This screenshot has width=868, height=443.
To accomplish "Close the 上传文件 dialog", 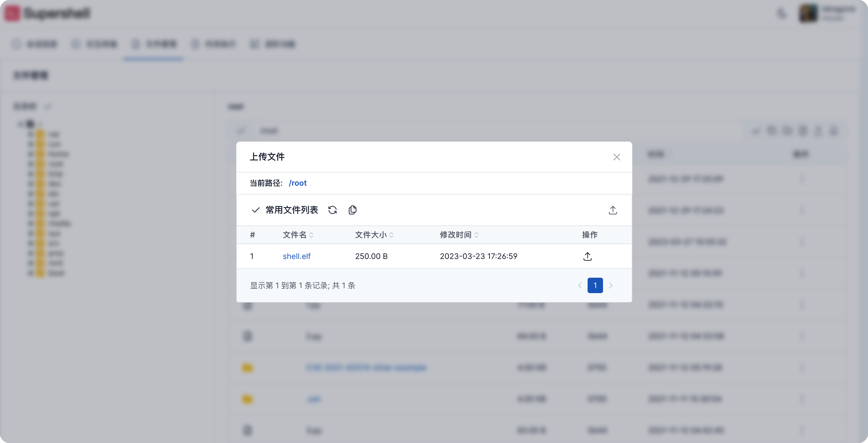I will point(617,157).
